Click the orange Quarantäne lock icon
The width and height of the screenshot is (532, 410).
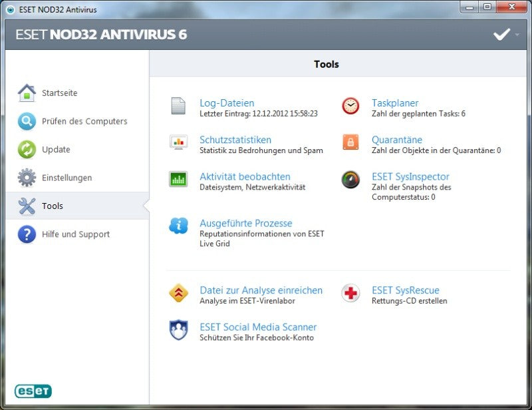[350, 142]
